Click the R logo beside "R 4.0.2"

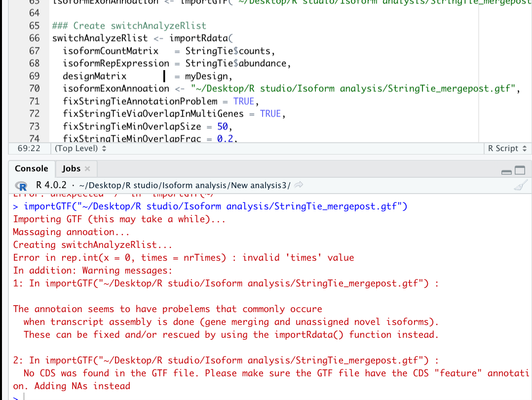click(20, 186)
